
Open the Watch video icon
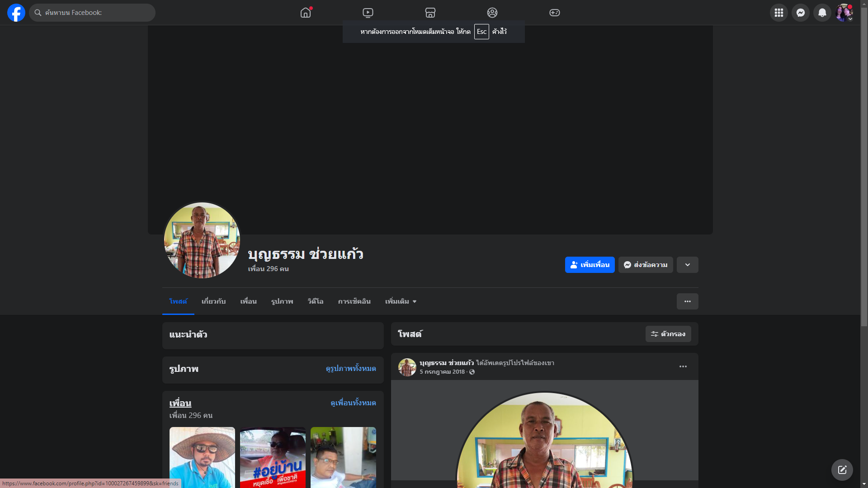pyautogui.click(x=368, y=13)
